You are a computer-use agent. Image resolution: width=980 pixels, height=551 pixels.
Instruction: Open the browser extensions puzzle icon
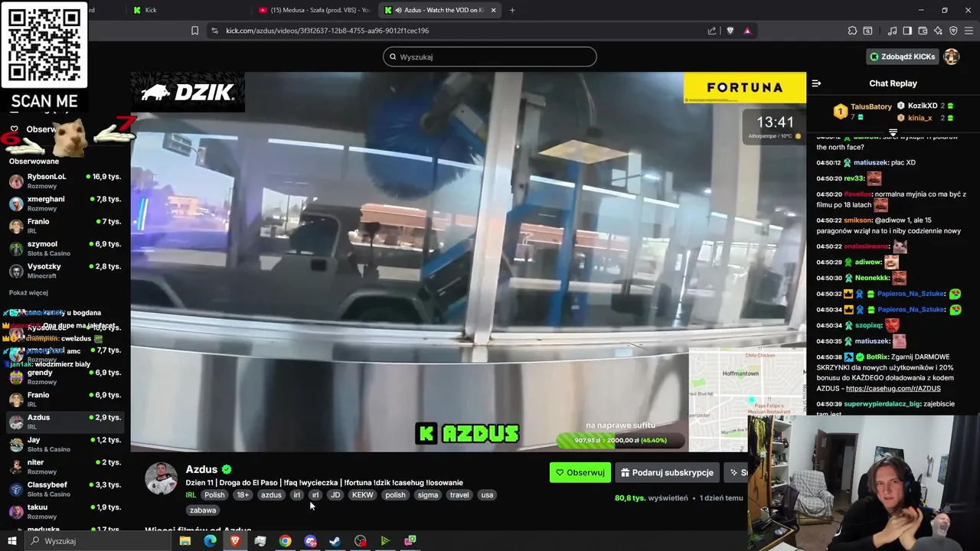(x=852, y=31)
